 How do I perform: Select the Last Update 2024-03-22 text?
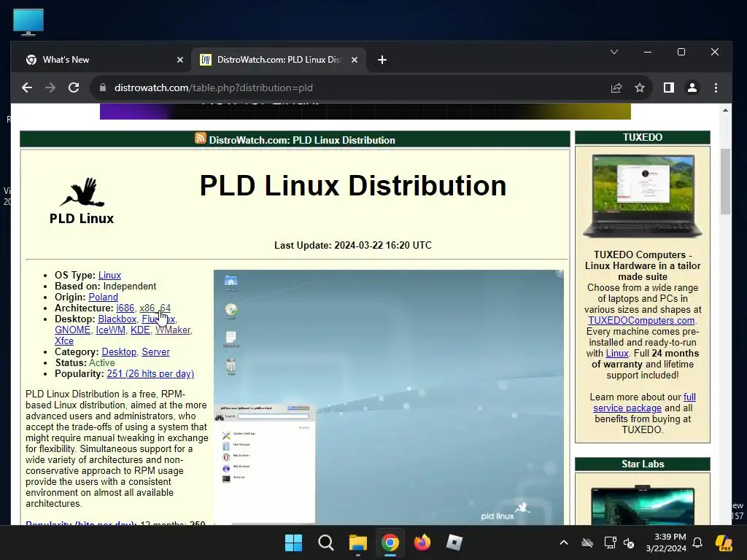tap(353, 245)
